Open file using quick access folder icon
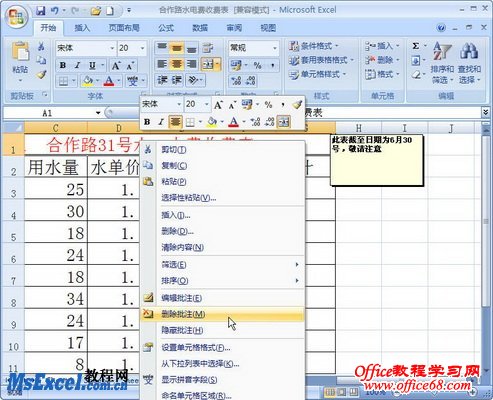Screen dimensions: 493x400 [x=96, y=11]
